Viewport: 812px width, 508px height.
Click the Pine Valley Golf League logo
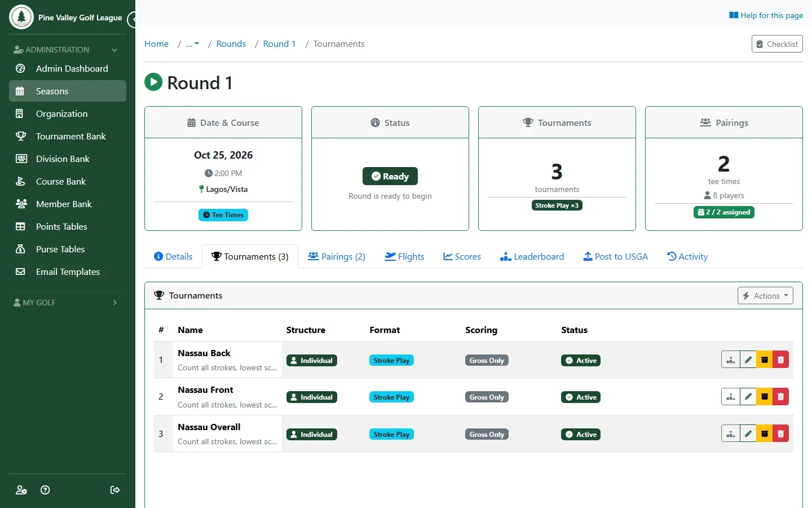21,17
